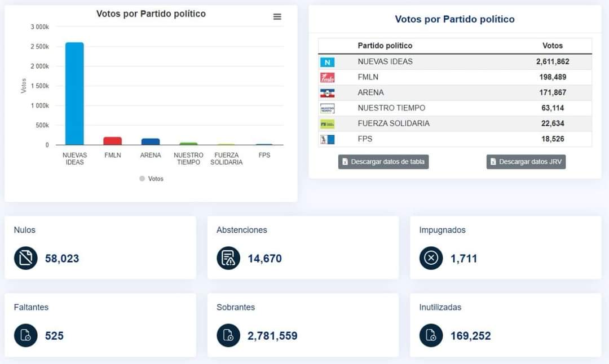
Task: Click the Abstenciones icon
Action: tap(228, 259)
